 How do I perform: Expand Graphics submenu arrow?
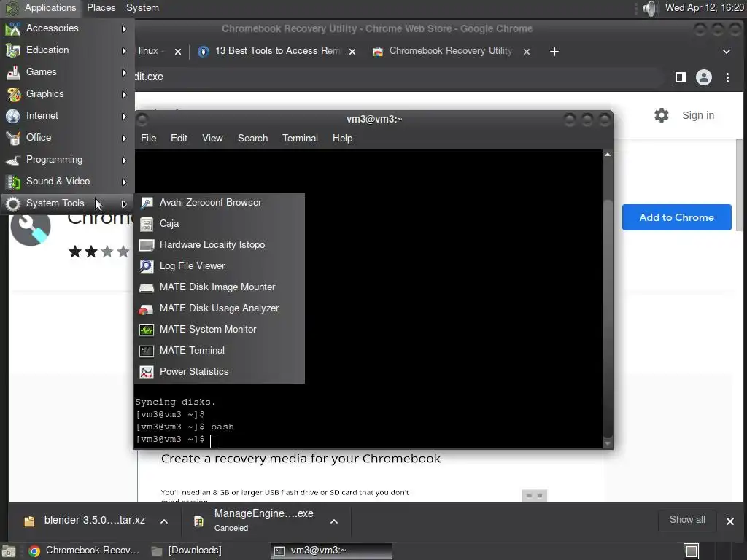click(x=124, y=94)
